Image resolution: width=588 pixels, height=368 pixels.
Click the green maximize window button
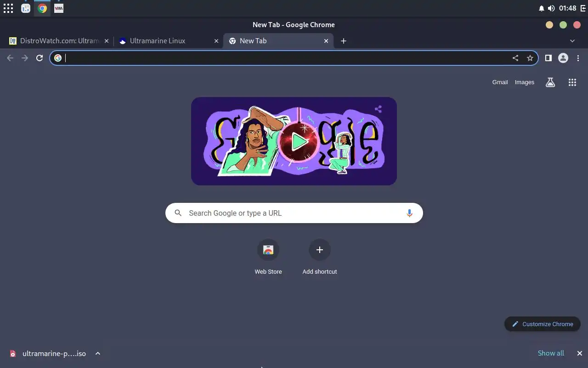pyautogui.click(x=563, y=25)
